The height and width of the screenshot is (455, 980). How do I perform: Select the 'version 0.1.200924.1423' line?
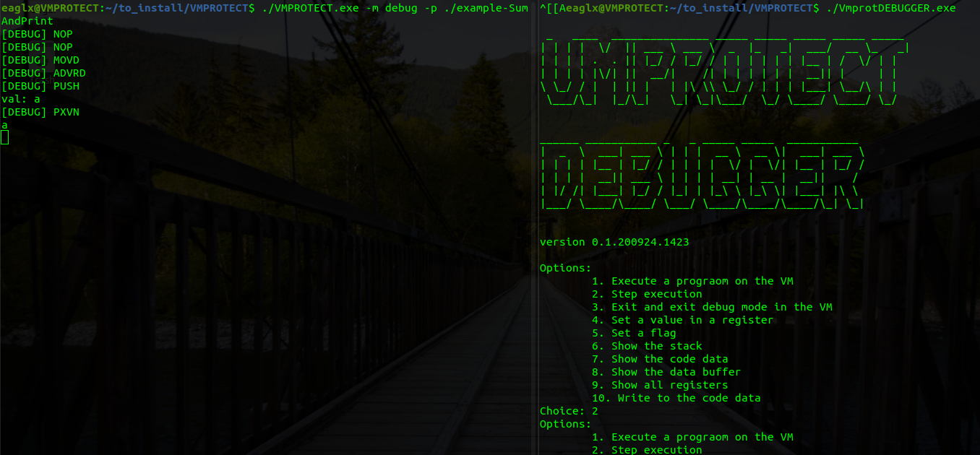(x=614, y=242)
